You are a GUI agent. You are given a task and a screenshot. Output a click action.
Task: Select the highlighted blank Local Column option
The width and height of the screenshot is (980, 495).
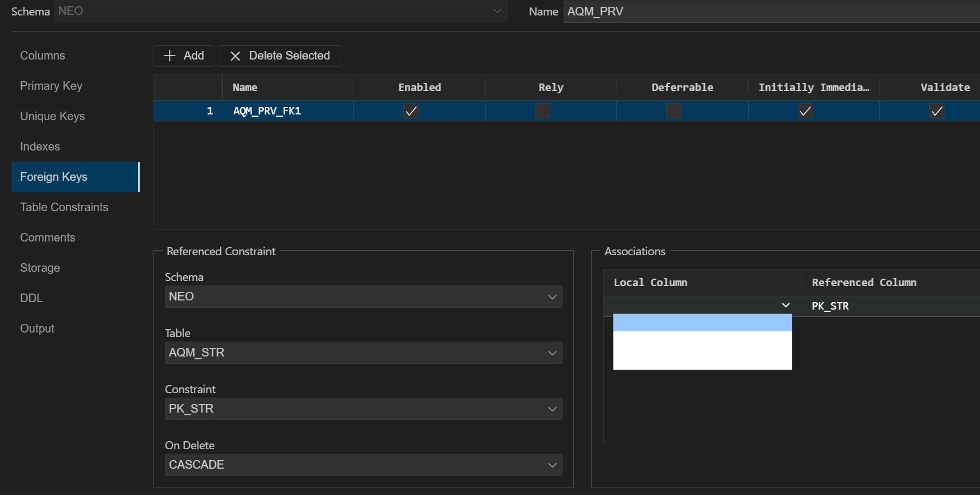pos(702,323)
